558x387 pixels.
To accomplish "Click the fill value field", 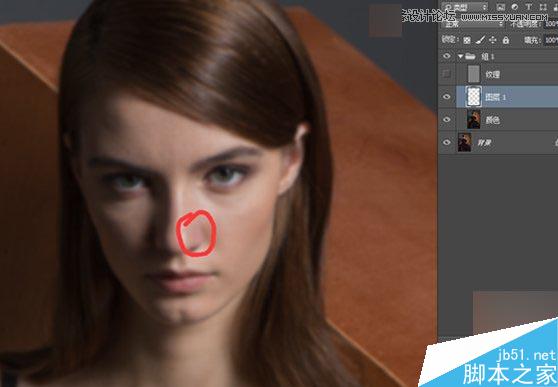I will [551, 40].
